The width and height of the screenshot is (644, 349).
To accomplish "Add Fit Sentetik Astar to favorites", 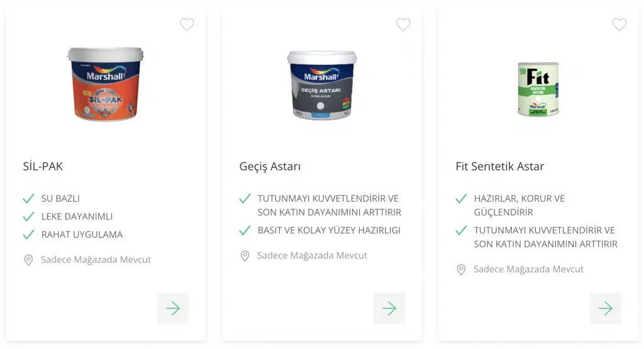I will (x=619, y=25).
